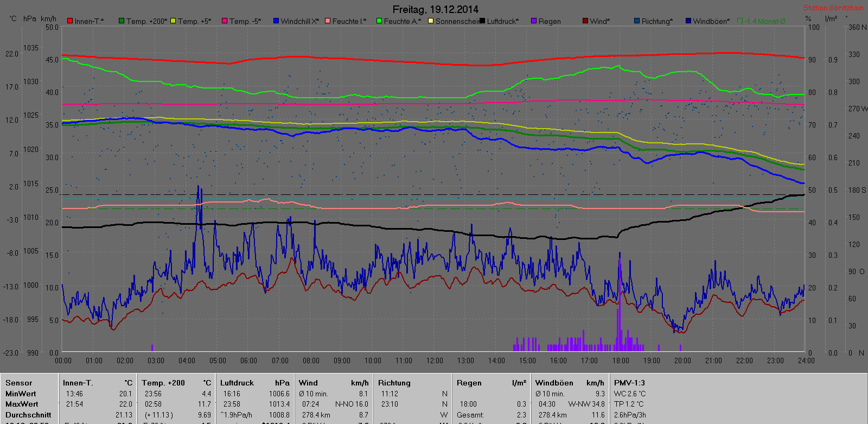Image resolution: width=868 pixels, height=424 pixels.
Task: Click the Luftdruck maximum value '1013.4'
Action: 279,404
